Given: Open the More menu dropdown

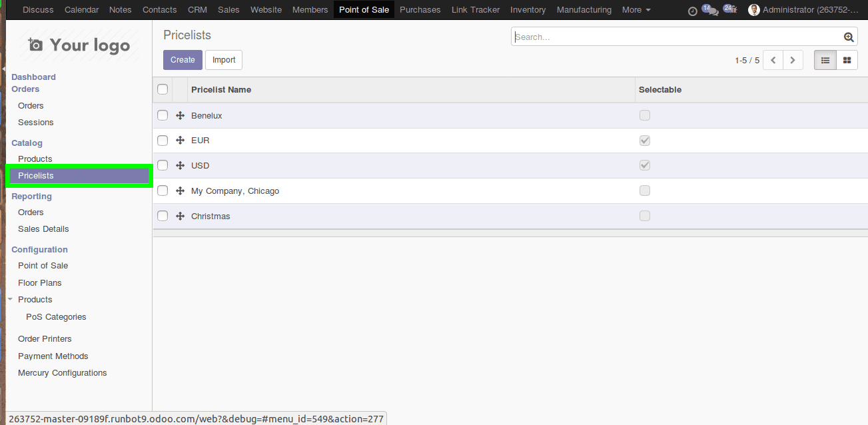Looking at the screenshot, I should 636,10.
